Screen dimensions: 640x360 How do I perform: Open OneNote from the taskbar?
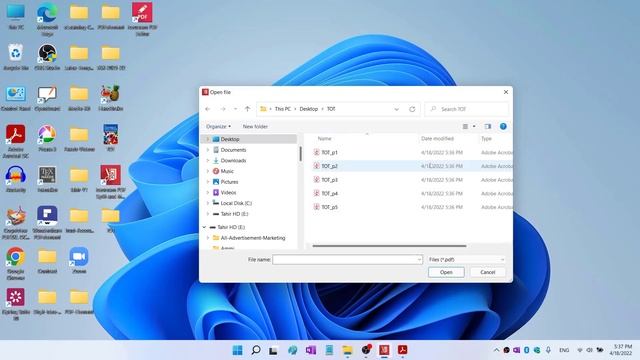point(311,350)
